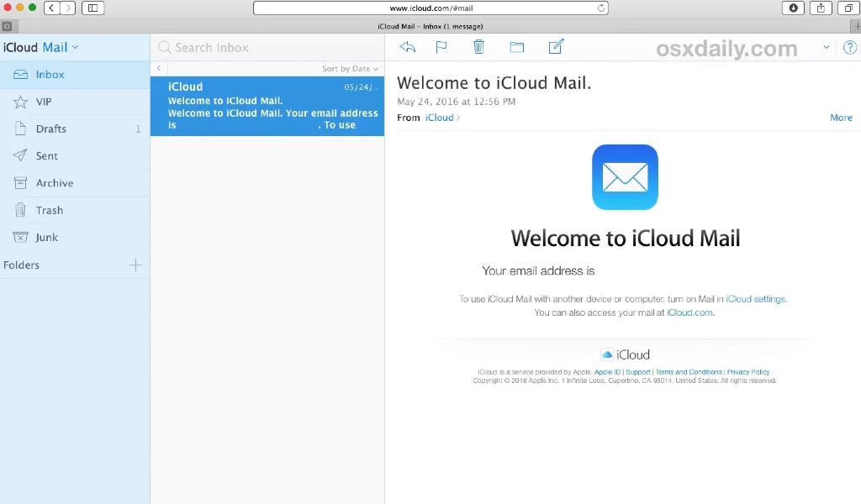Viewport: 861px width, 504px height.
Task: Reload the page in Safari address bar
Action: (600, 8)
